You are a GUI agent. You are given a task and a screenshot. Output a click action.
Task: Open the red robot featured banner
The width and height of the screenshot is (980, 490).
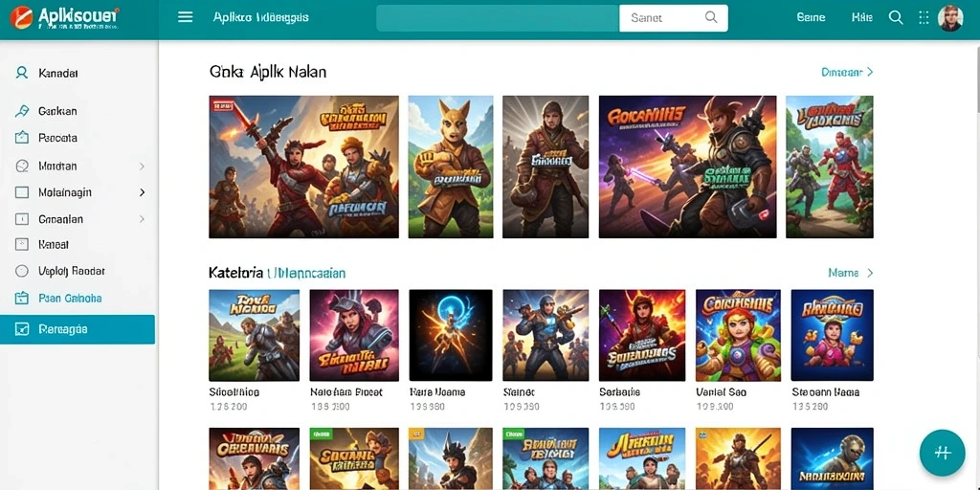click(x=830, y=167)
